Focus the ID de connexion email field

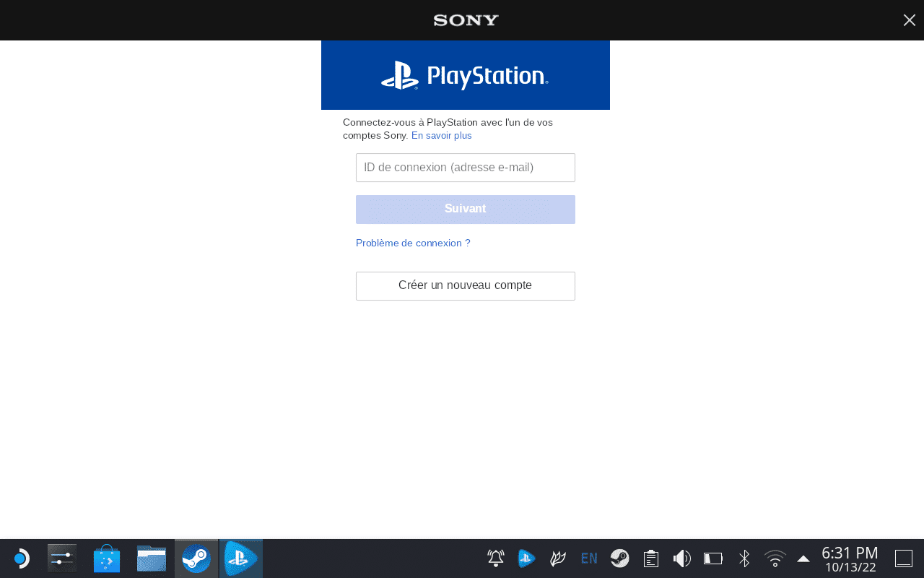(x=466, y=168)
